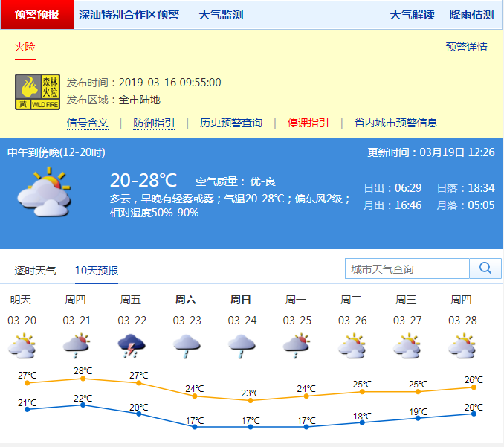Screen dimensions: 504x447
Task: Click the rain icon for 03-24
Action: coord(242,346)
